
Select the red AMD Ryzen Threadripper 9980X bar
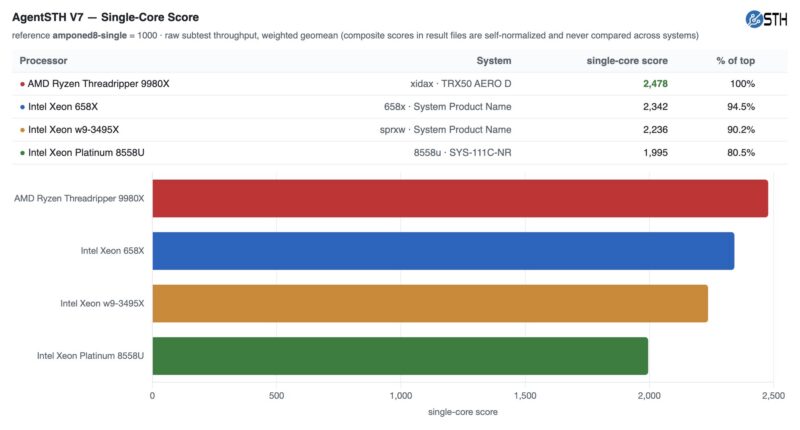pos(460,198)
